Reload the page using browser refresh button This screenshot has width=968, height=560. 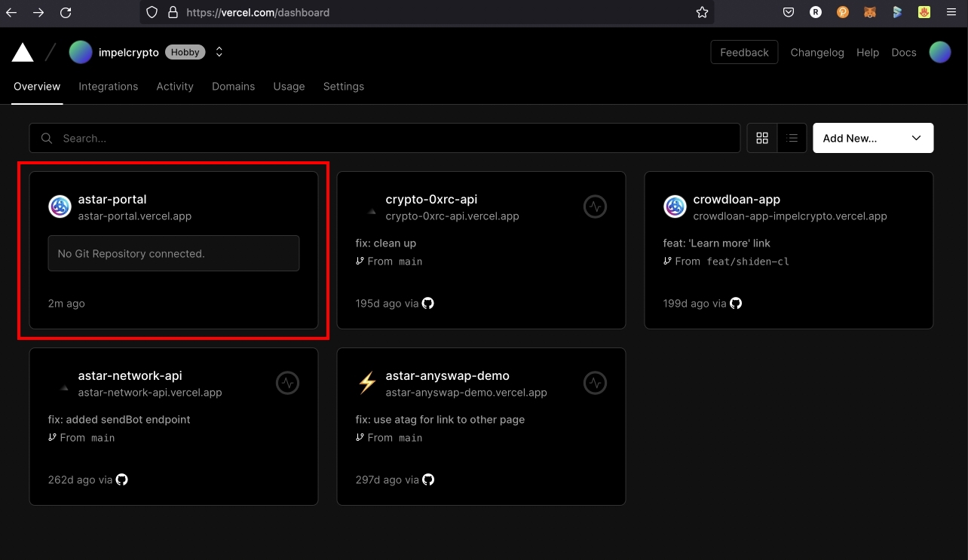click(x=66, y=12)
